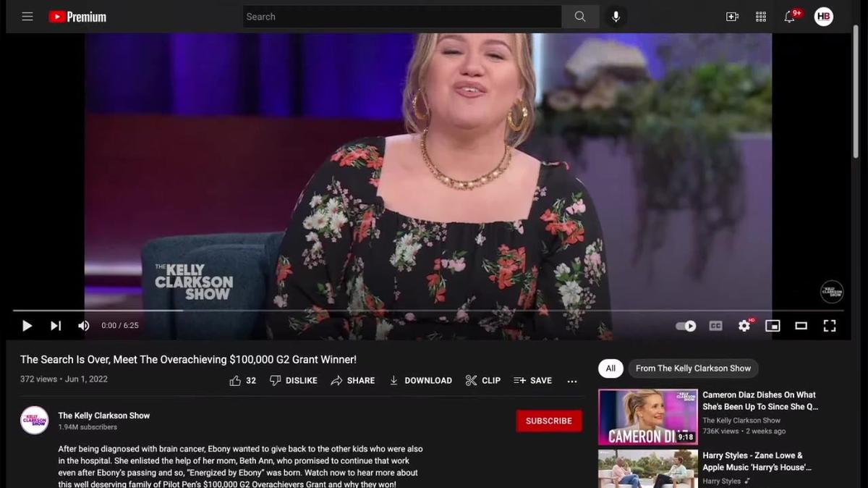Image resolution: width=868 pixels, height=488 pixels.
Task: Like the video with thumbs up
Action: (x=242, y=380)
